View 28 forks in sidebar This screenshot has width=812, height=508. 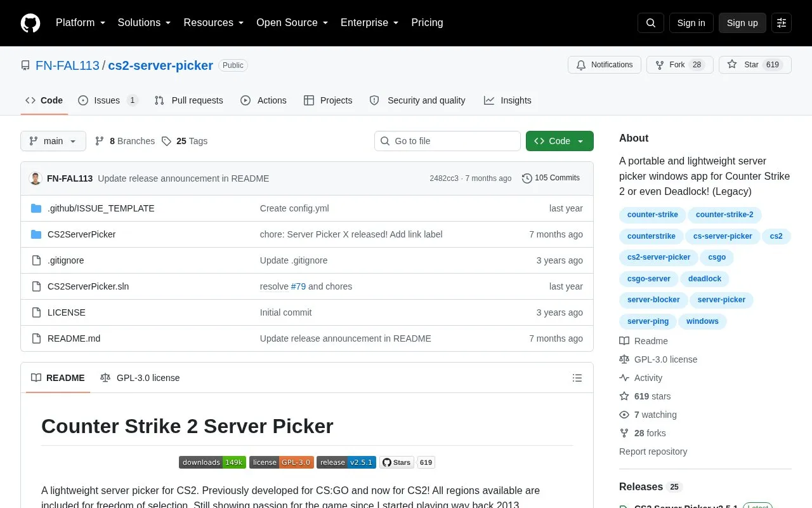tap(643, 433)
